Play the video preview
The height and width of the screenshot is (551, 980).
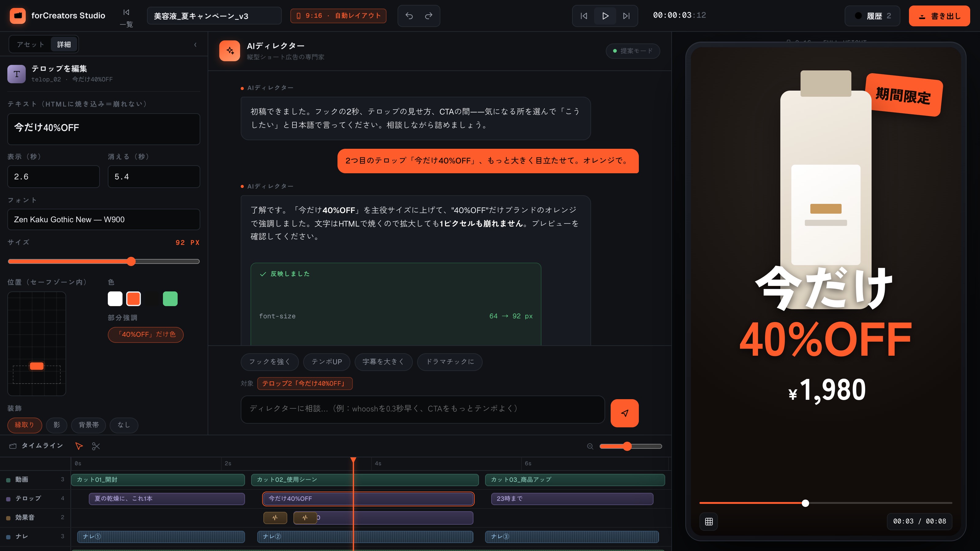click(605, 16)
